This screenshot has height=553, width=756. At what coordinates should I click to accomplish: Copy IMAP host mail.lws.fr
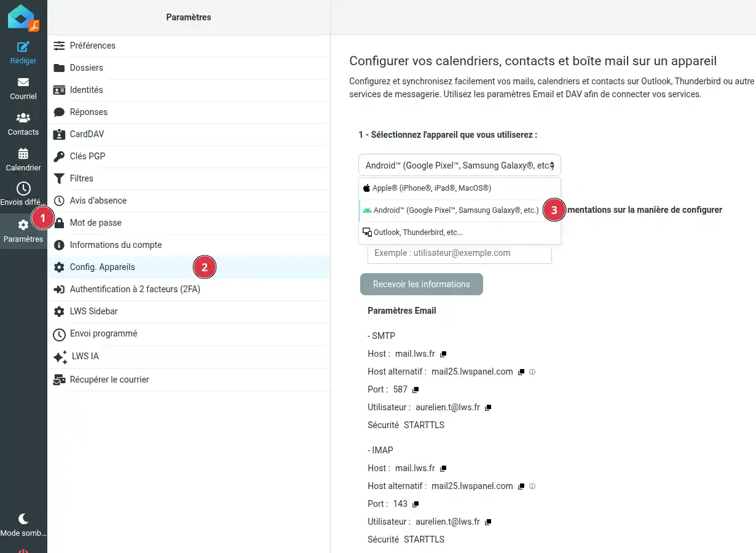(443, 469)
